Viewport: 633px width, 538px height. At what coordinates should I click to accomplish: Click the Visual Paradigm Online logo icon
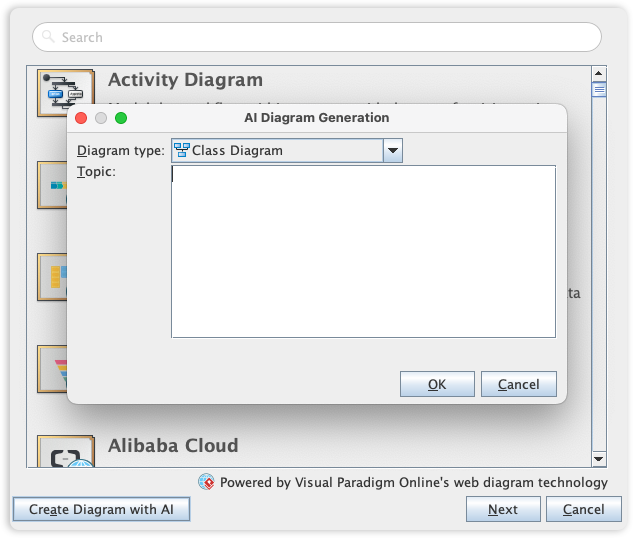206,482
